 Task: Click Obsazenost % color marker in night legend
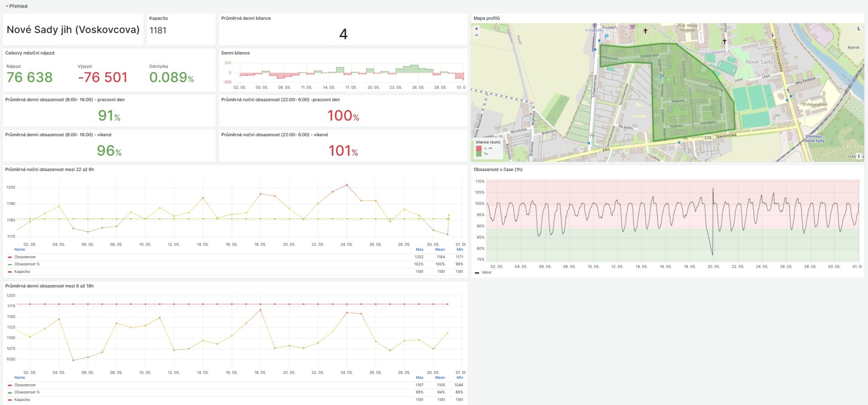(x=10, y=264)
